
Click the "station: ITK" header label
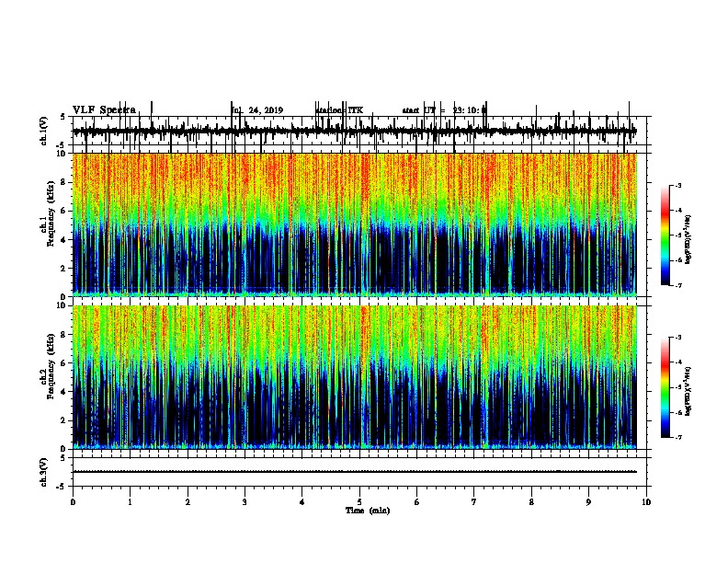[339, 110]
